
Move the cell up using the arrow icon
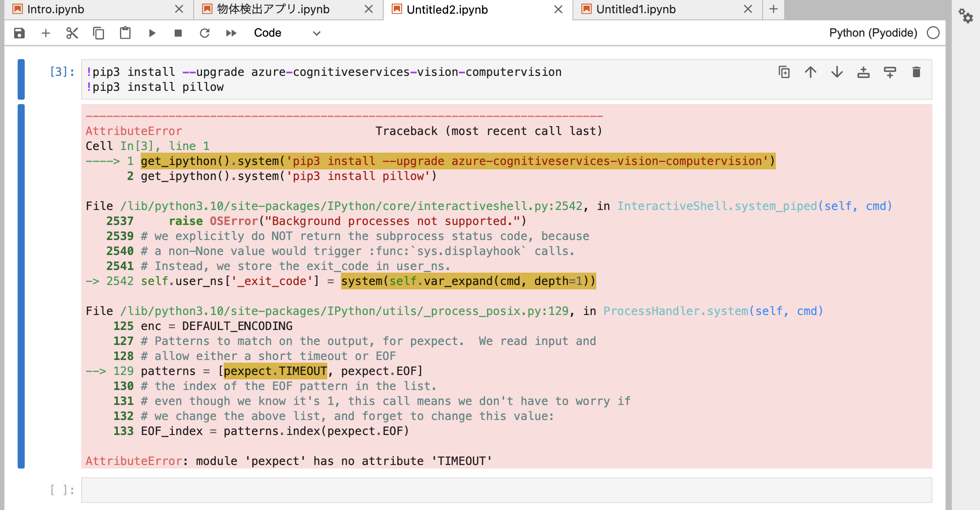[811, 72]
